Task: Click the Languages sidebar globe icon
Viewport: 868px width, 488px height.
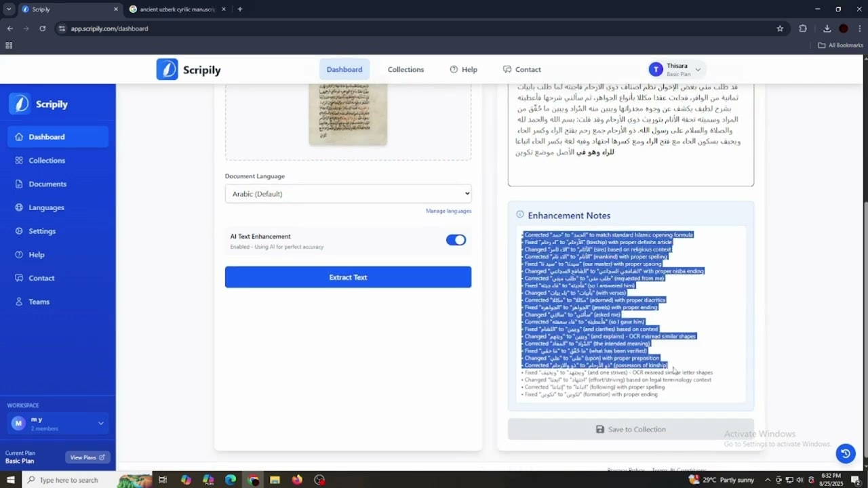Action: [19, 207]
